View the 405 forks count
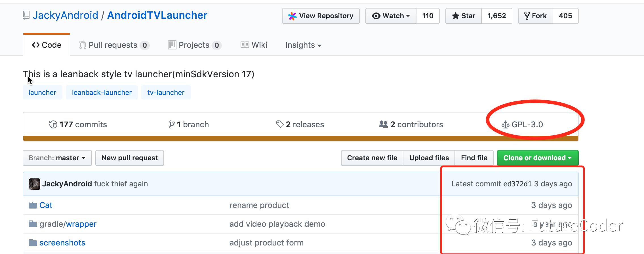644x254 pixels. coord(565,16)
